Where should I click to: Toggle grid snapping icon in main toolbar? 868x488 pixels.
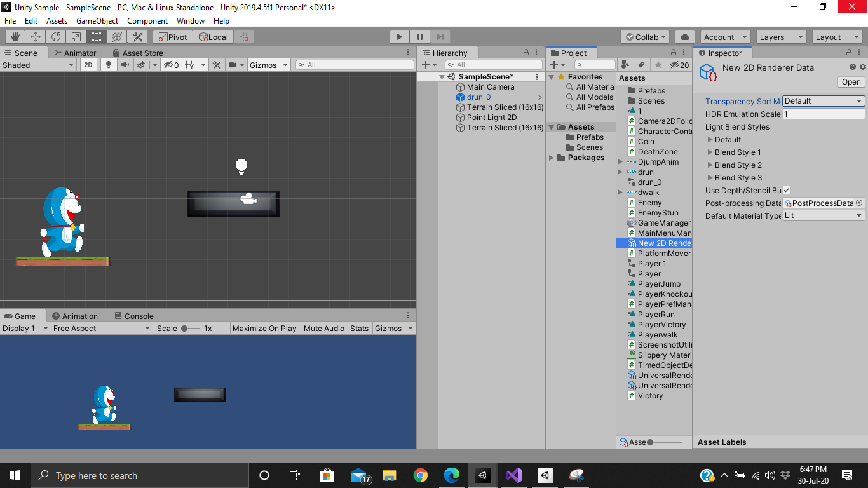[245, 37]
